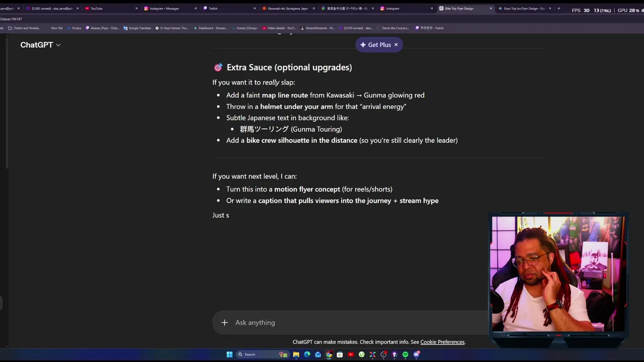Open Discord from the taskbar

(417, 354)
